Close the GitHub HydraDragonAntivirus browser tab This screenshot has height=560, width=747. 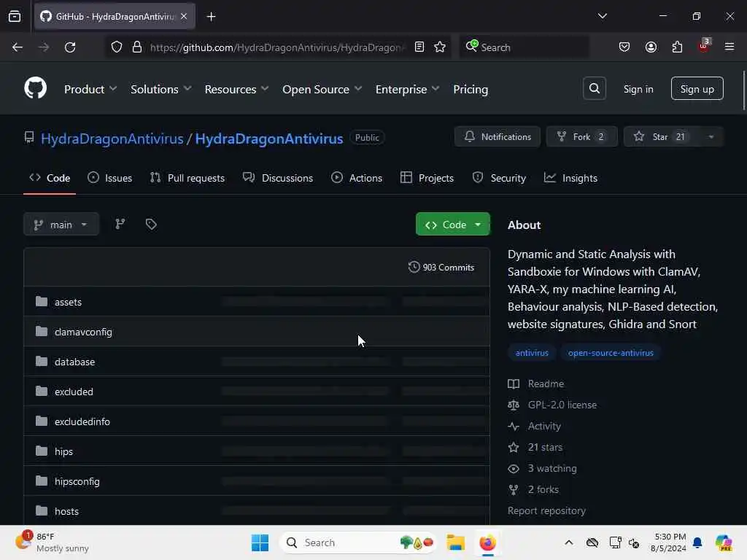[x=184, y=16]
